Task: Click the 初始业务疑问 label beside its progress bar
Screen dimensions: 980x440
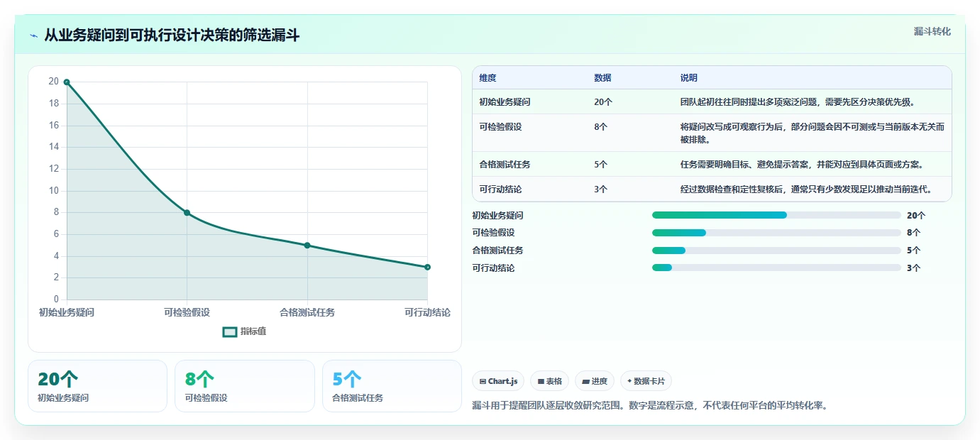Action: [497, 215]
